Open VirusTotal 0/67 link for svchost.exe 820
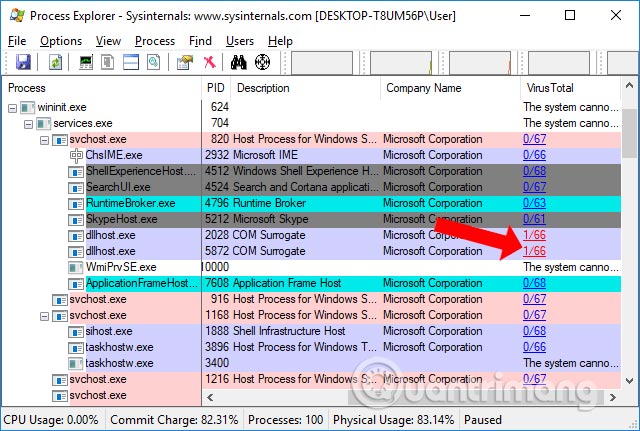640x431 pixels. 534,139
